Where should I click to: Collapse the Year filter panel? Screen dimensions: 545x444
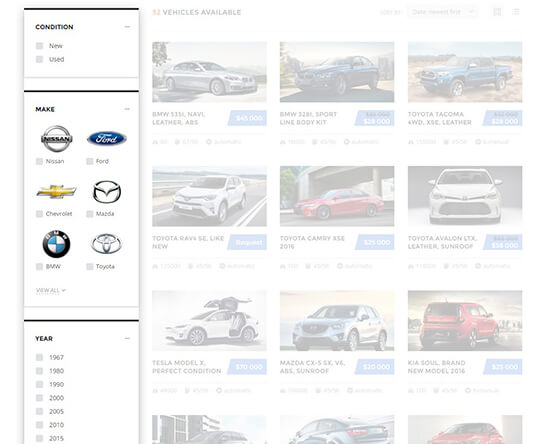[x=127, y=338]
